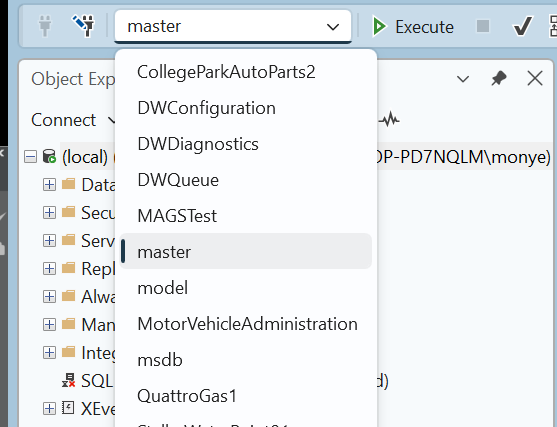Open the Connect menu in Object Explorer
Image resolution: width=557 pixels, height=427 pixels.
tap(73, 120)
